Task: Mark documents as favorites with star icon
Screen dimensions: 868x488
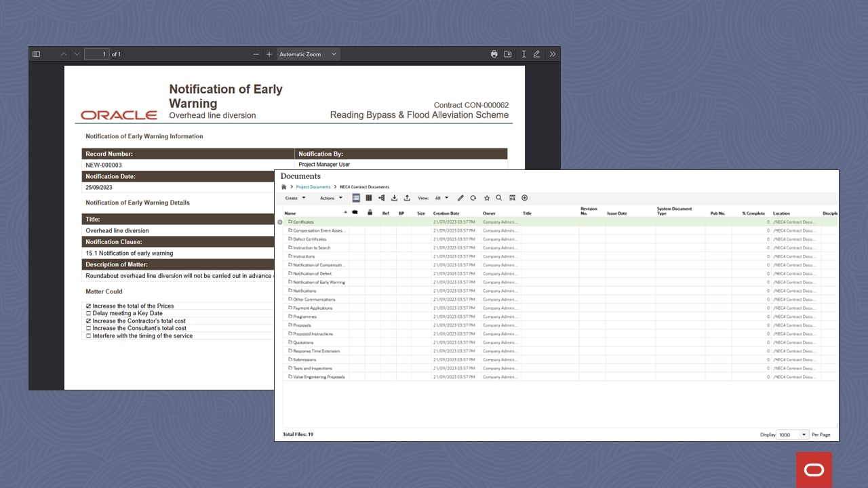Action: click(487, 197)
